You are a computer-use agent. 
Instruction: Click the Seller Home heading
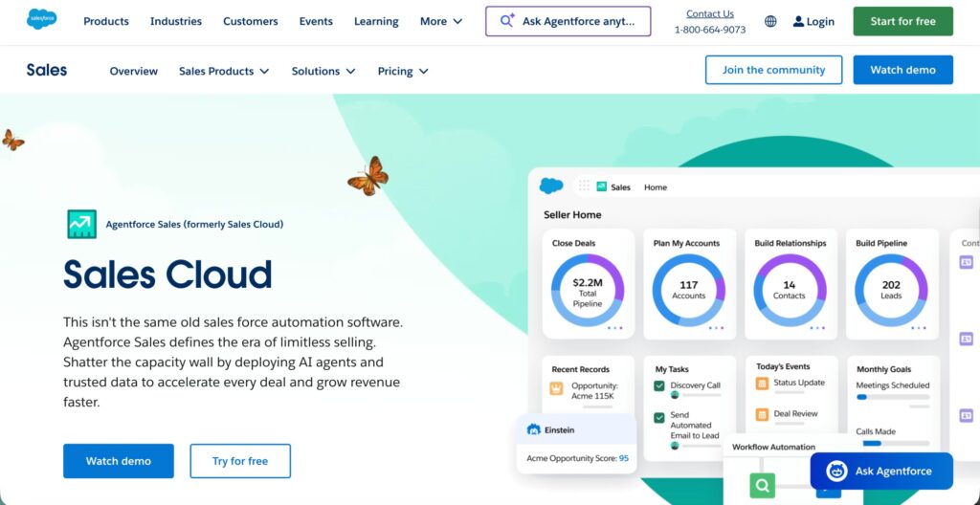coord(572,214)
